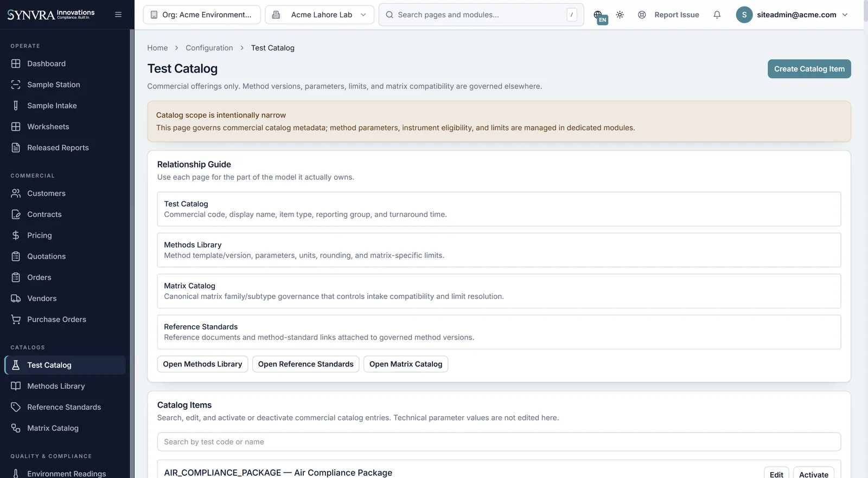
Task: Click the Customers people icon
Action: tap(16, 193)
